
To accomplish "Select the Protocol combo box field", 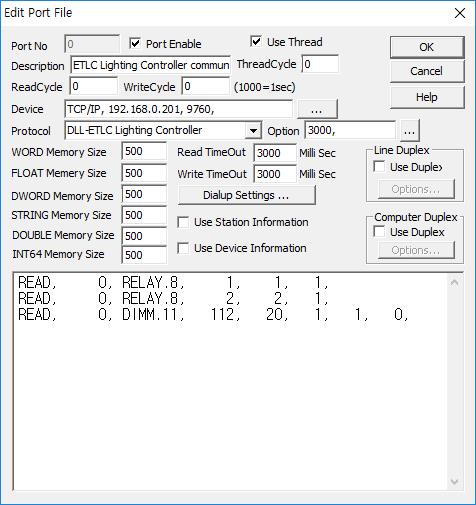I will click(163, 131).
